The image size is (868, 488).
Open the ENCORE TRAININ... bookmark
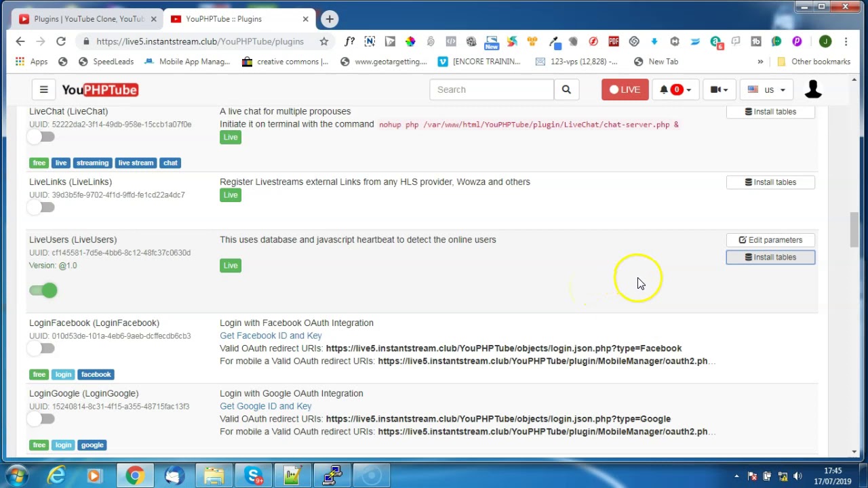(479, 62)
